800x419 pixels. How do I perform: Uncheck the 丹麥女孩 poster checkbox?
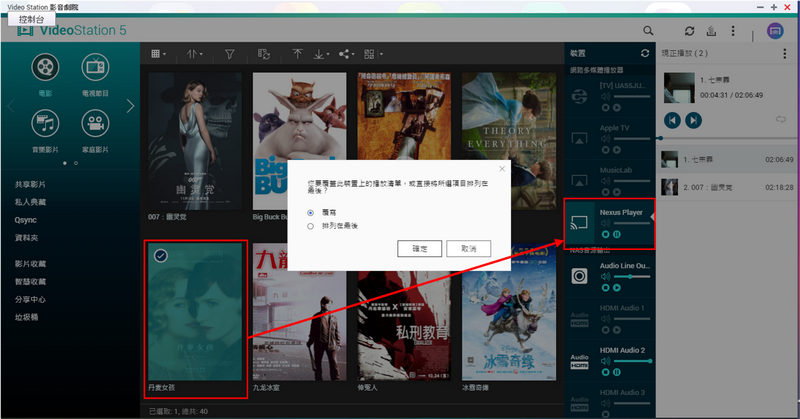tap(161, 255)
